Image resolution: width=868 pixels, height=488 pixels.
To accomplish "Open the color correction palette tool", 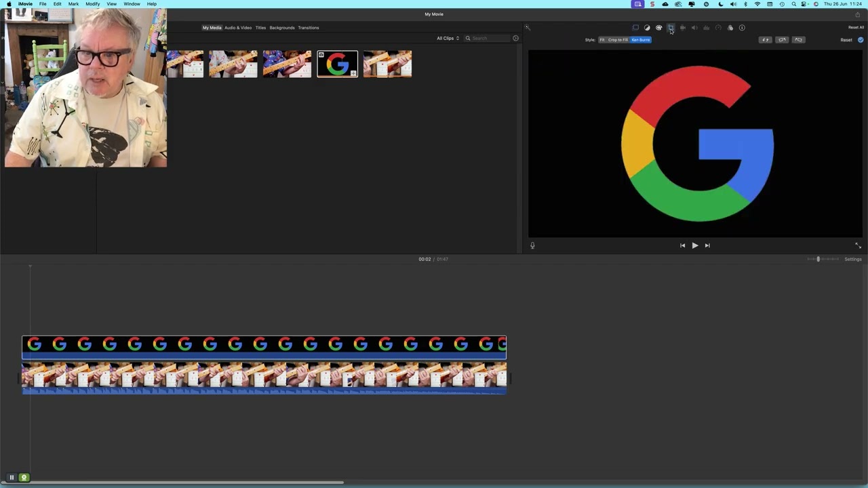I will click(658, 28).
